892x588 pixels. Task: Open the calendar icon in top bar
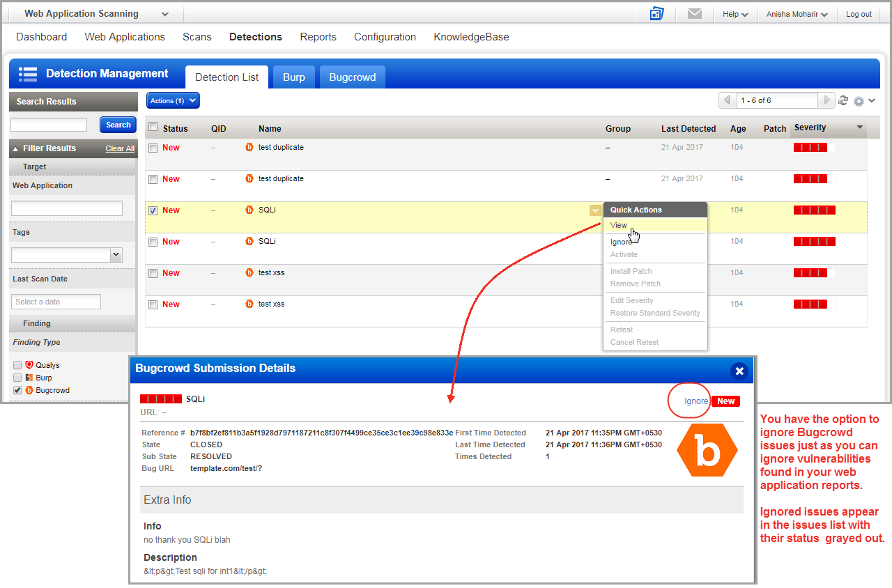[656, 14]
